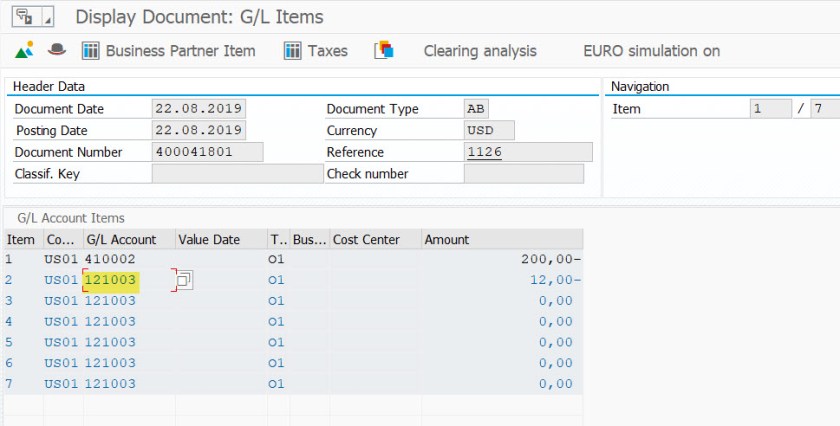This screenshot has width=840, height=426.
Task: Click the overlapping colored squares icon
Action: tap(384, 50)
